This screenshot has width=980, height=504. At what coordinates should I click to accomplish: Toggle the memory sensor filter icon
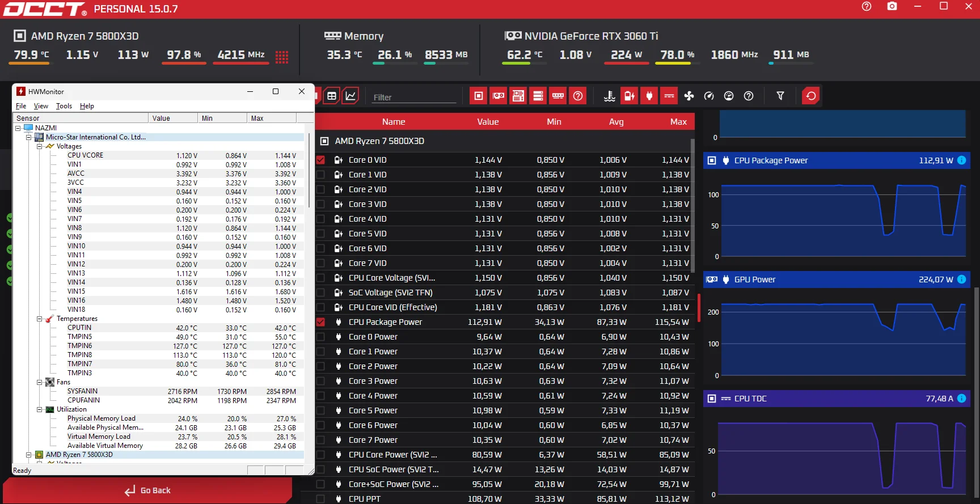(x=558, y=96)
